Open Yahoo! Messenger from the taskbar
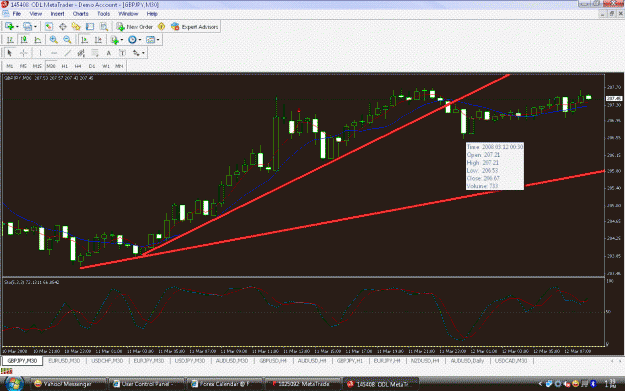The height and width of the screenshot is (391, 625). (68, 384)
